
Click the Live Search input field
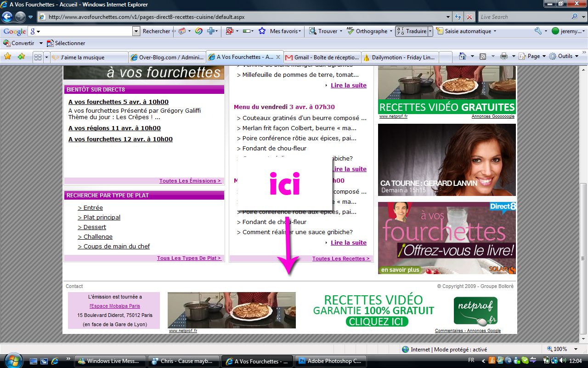524,17
